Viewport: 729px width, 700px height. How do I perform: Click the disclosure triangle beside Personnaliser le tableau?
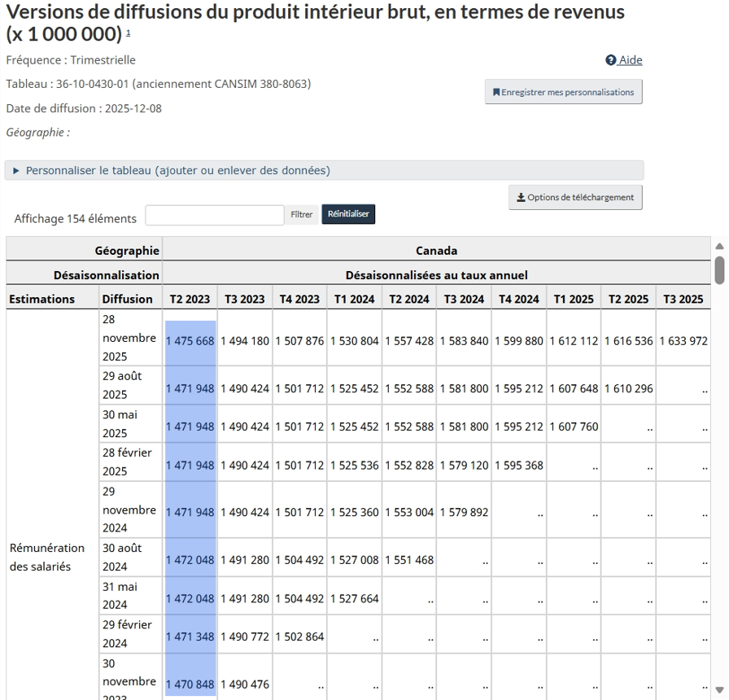pyautogui.click(x=16, y=171)
